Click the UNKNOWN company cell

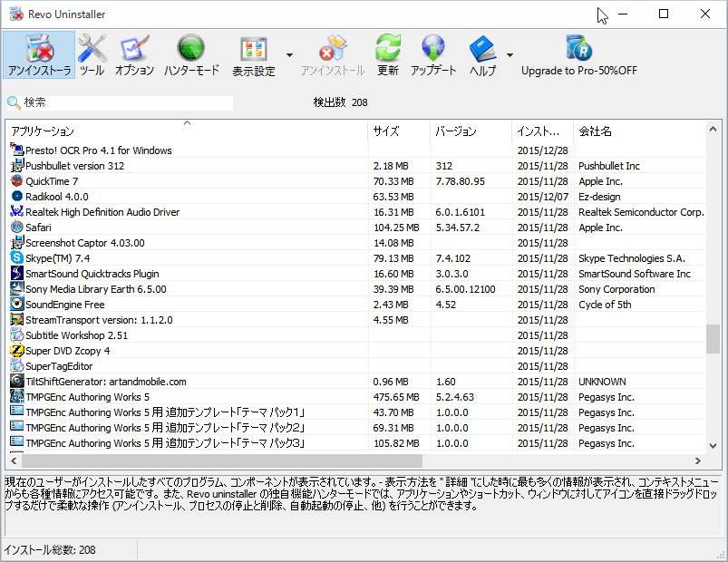[602, 382]
